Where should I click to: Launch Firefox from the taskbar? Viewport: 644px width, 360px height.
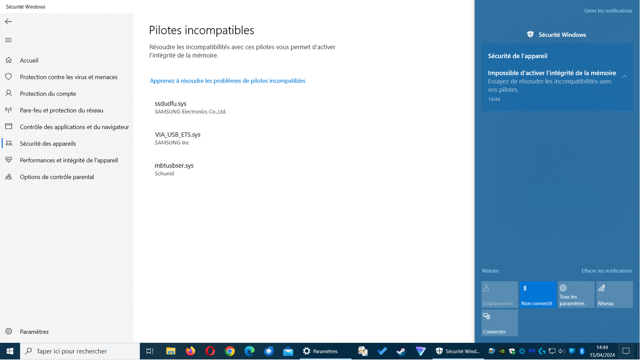pos(190,351)
